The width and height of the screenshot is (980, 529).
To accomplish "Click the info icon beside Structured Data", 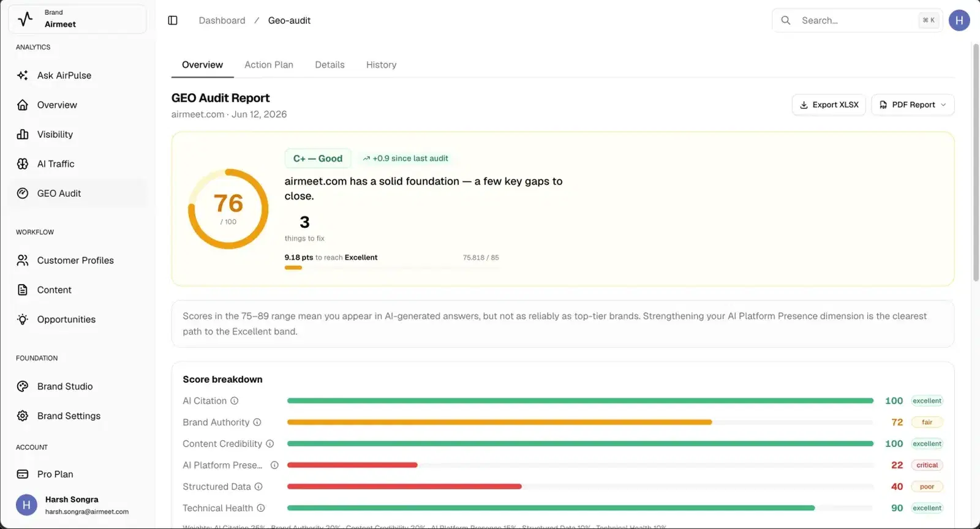I will 258,487.
